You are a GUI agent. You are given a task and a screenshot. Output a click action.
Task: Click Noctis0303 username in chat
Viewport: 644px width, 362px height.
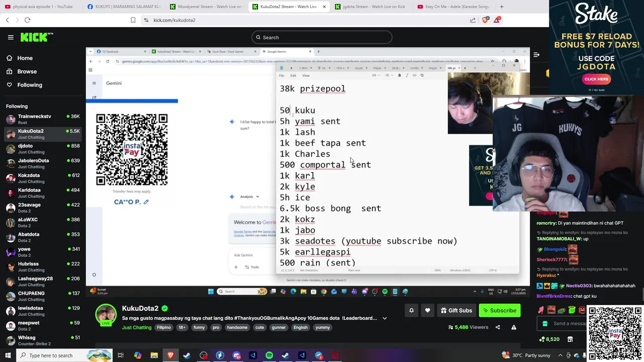580,286
